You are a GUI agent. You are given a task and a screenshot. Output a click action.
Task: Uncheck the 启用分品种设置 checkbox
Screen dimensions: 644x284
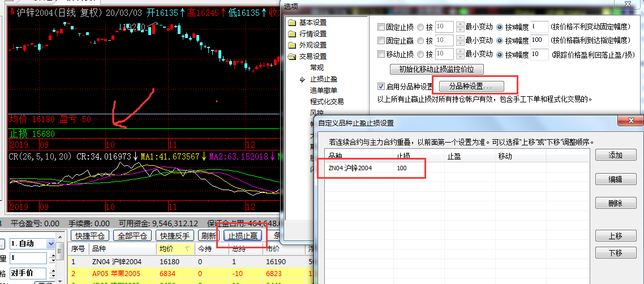tap(381, 86)
